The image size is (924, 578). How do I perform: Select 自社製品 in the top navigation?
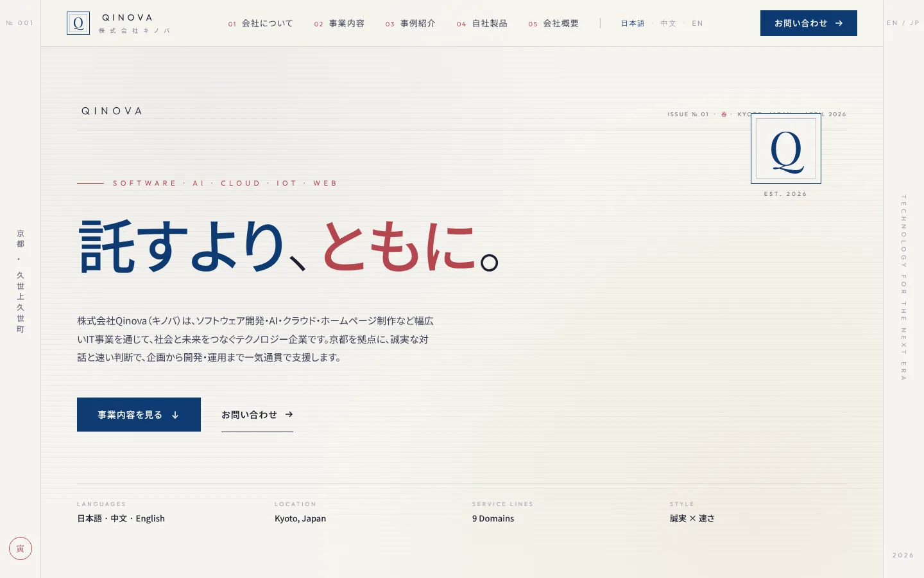pos(482,23)
